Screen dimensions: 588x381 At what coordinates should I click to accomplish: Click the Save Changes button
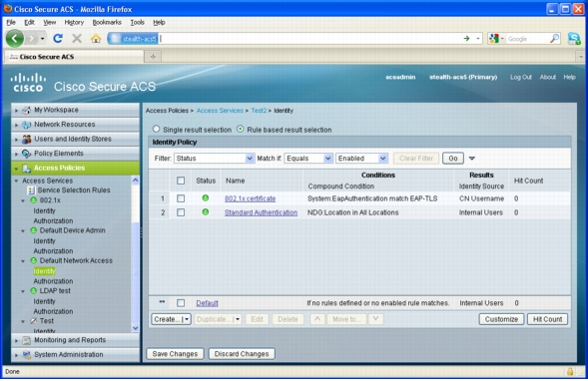(175, 354)
